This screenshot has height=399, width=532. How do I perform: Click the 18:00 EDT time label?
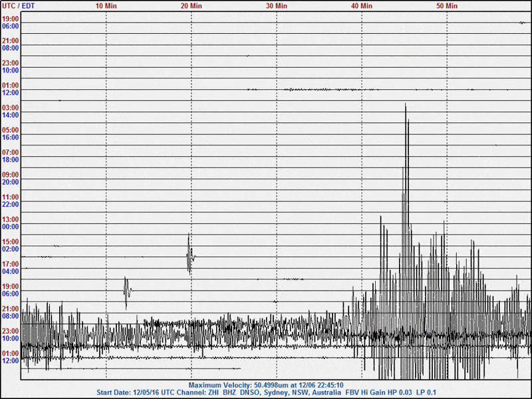pyautogui.click(x=11, y=160)
